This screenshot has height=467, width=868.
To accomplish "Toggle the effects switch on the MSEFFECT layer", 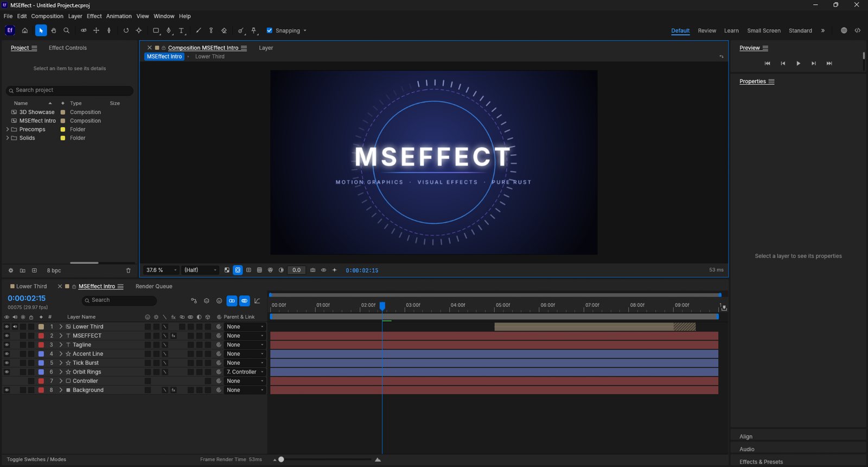I will [x=174, y=336].
